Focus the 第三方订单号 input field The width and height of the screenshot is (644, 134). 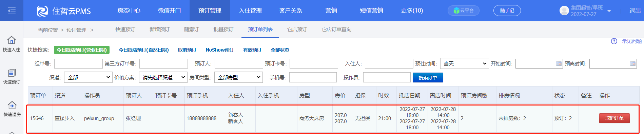coord(163,63)
